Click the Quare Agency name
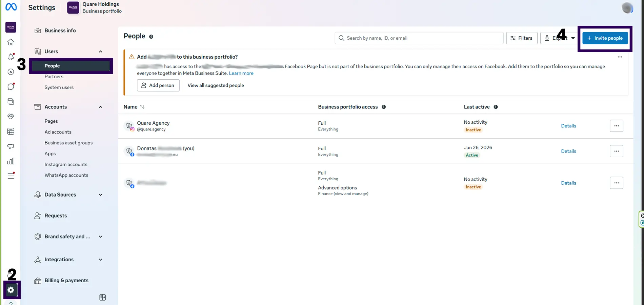 153,123
